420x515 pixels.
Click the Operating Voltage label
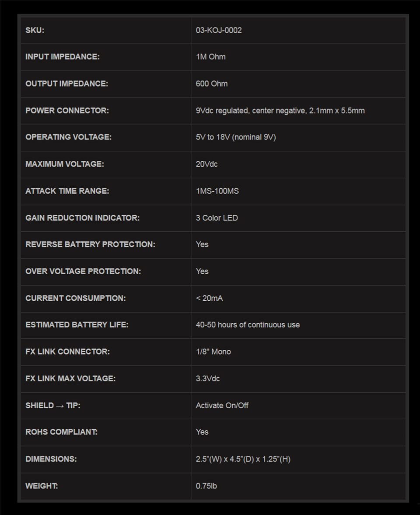[x=68, y=137]
